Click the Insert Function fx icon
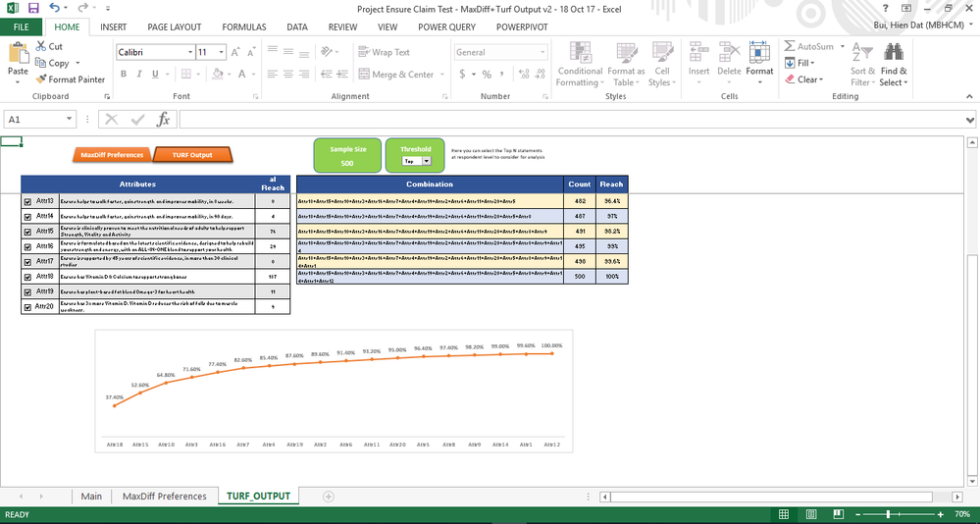 pyautogui.click(x=163, y=120)
